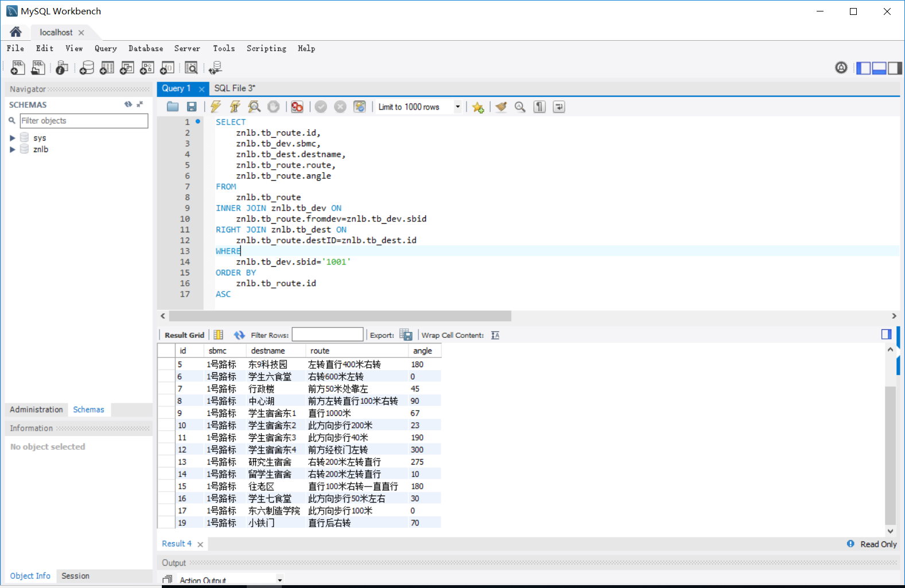Click Result Grid view button
The image size is (905, 588).
184,335
